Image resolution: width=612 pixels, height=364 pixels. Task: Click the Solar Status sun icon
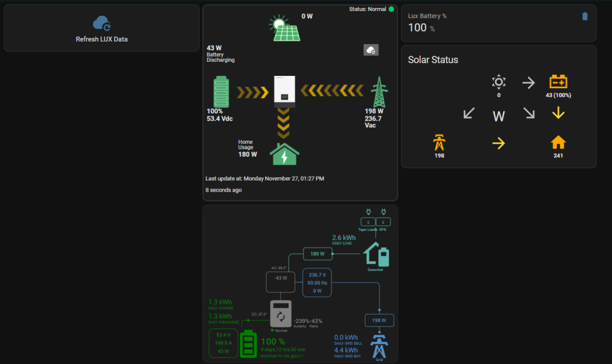[x=499, y=82]
